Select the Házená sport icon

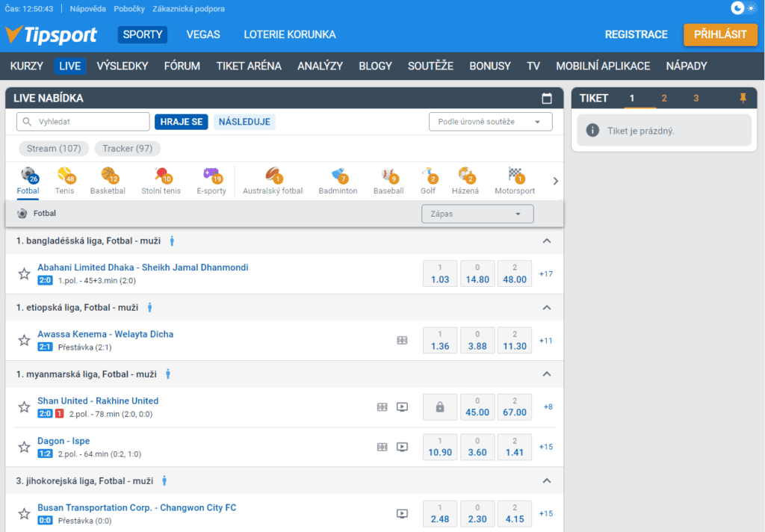pyautogui.click(x=465, y=181)
